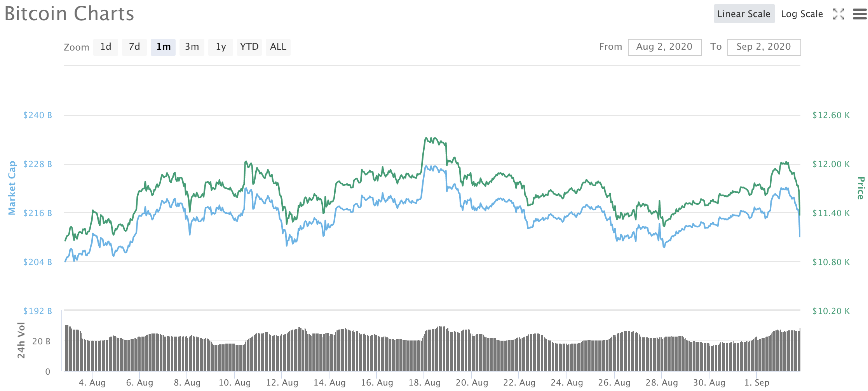Click the Market Cap axis label
The image size is (868, 391).
pos(12,188)
